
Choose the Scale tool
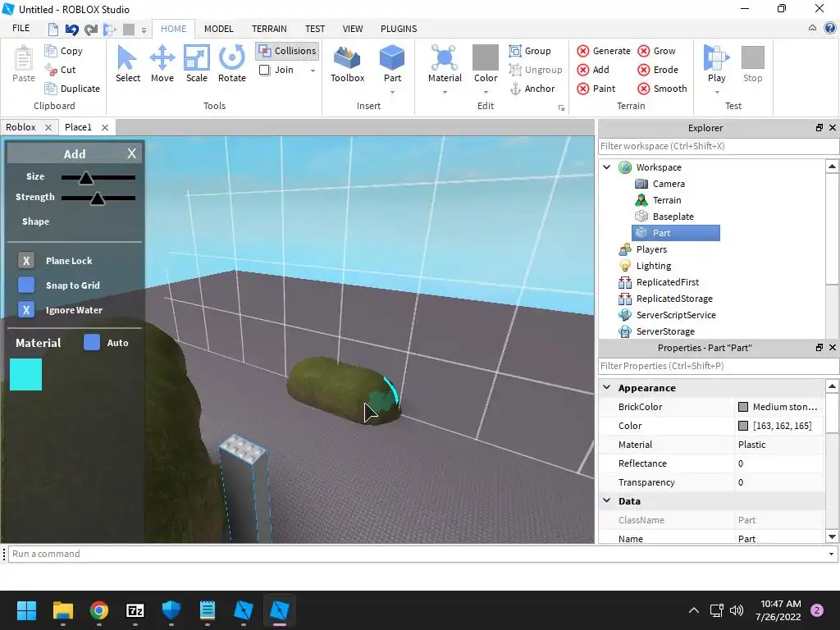pyautogui.click(x=197, y=64)
